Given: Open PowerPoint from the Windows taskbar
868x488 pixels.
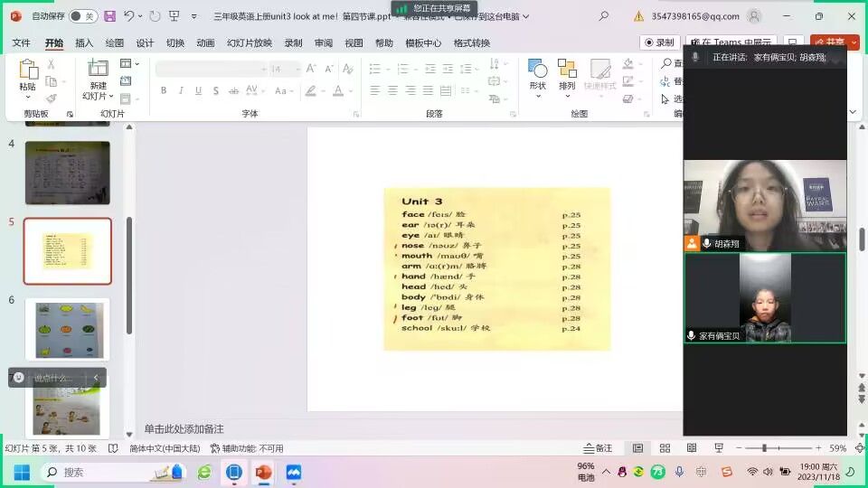Looking at the screenshot, I should 263,472.
